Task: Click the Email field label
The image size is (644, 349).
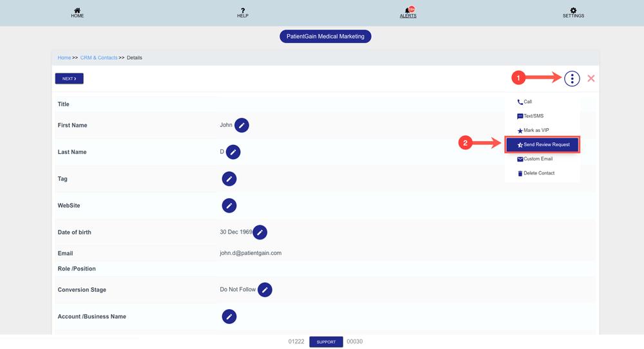Action: [x=65, y=253]
